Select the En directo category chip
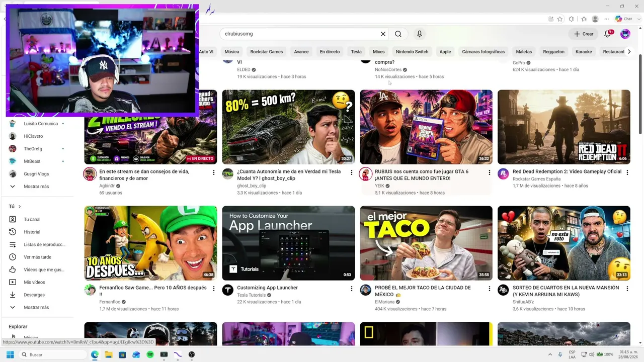 tap(330, 52)
